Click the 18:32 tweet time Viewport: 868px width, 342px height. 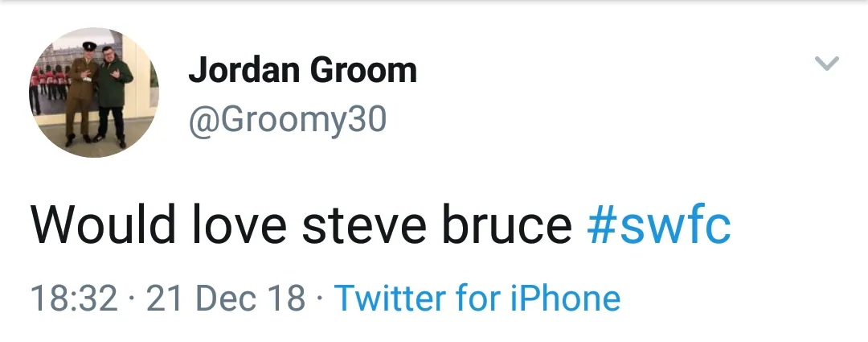pyautogui.click(x=74, y=299)
